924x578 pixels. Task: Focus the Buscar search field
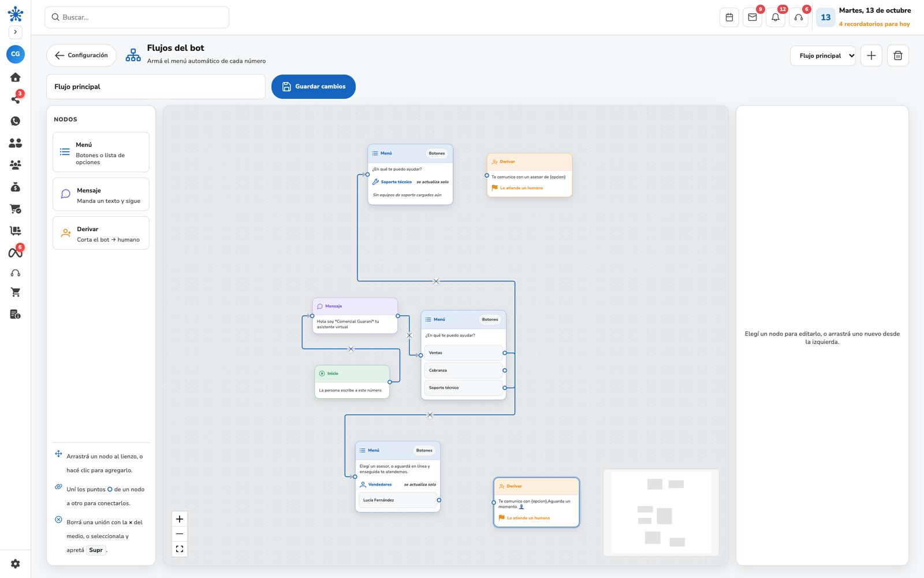click(x=137, y=17)
